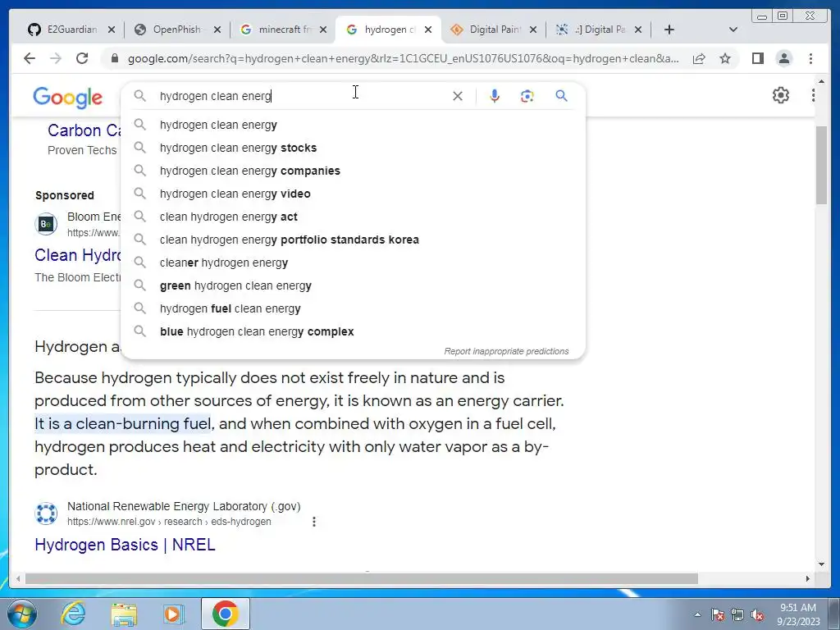Open the Clean Hydro sponsored Bloom link
The image size is (840, 630).
pyautogui.click(x=78, y=255)
